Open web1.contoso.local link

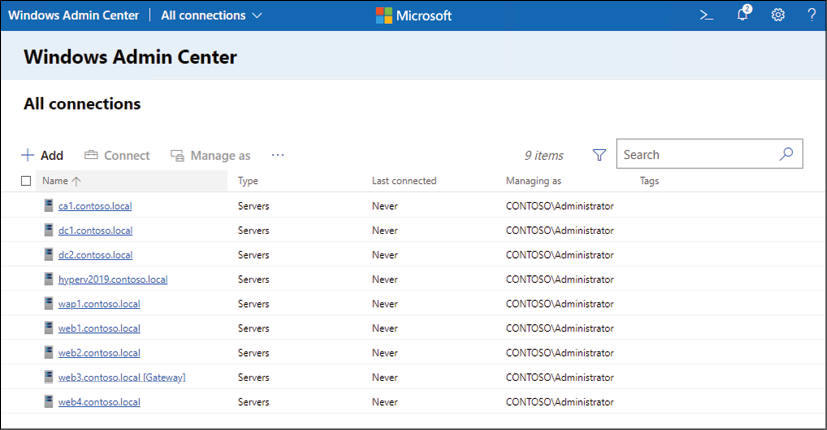(99, 328)
